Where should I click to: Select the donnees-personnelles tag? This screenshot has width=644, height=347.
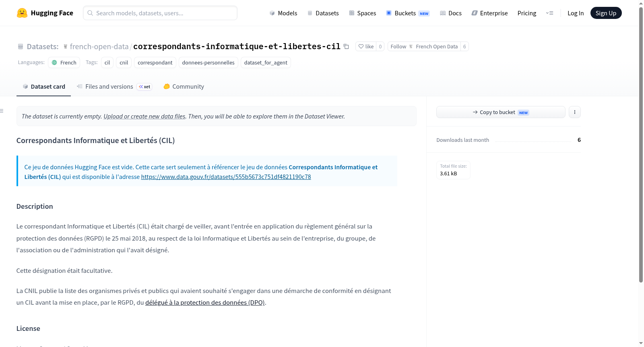tap(208, 62)
